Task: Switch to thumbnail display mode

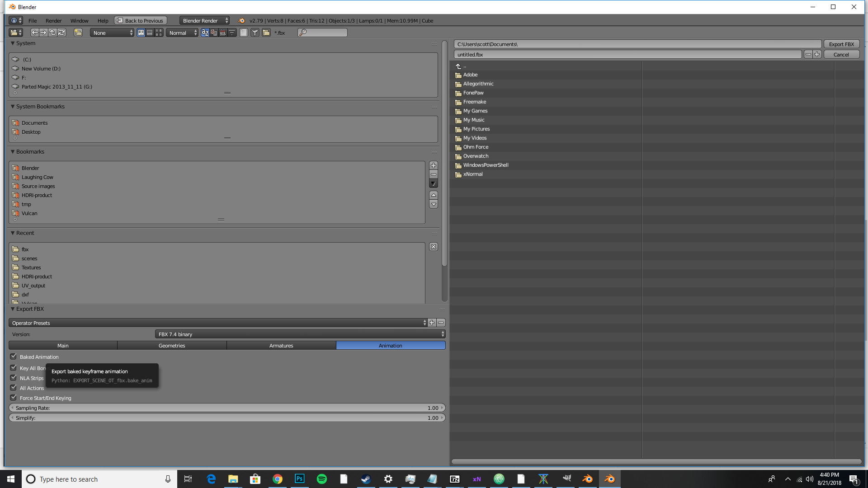Action: click(x=159, y=33)
